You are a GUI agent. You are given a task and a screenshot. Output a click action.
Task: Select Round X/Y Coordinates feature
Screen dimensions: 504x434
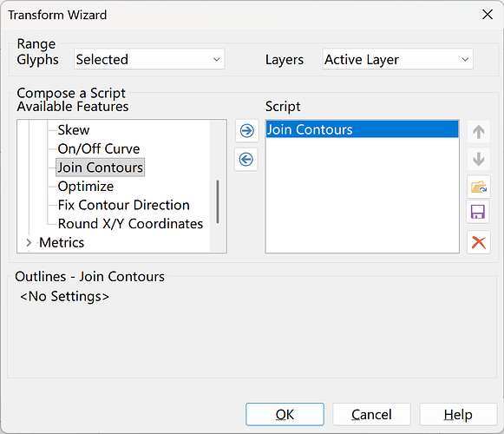(x=130, y=224)
